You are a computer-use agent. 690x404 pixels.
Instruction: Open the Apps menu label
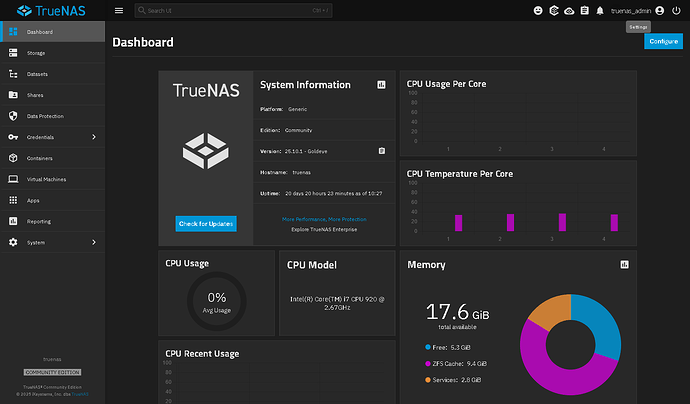pos(33,201)
